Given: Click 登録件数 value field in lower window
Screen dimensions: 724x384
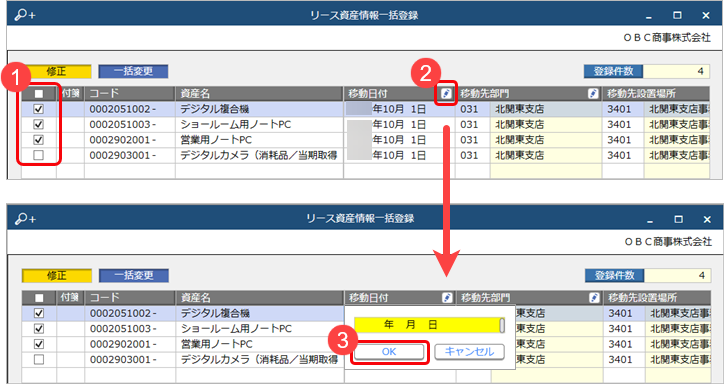Looking at the screenshot, I should tap(676, 276).
